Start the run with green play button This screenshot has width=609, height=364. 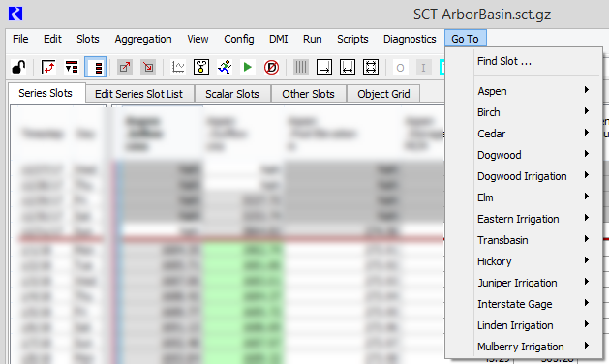click(248, 67)
